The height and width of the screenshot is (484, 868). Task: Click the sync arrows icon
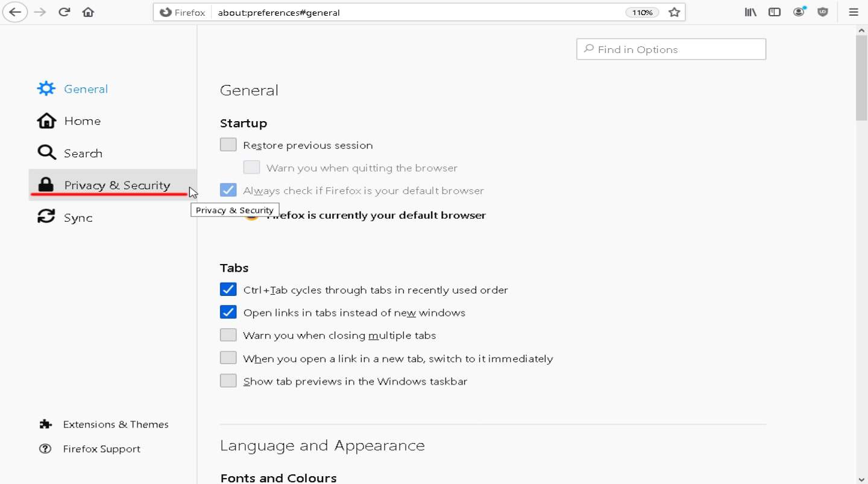coord(46,216)
